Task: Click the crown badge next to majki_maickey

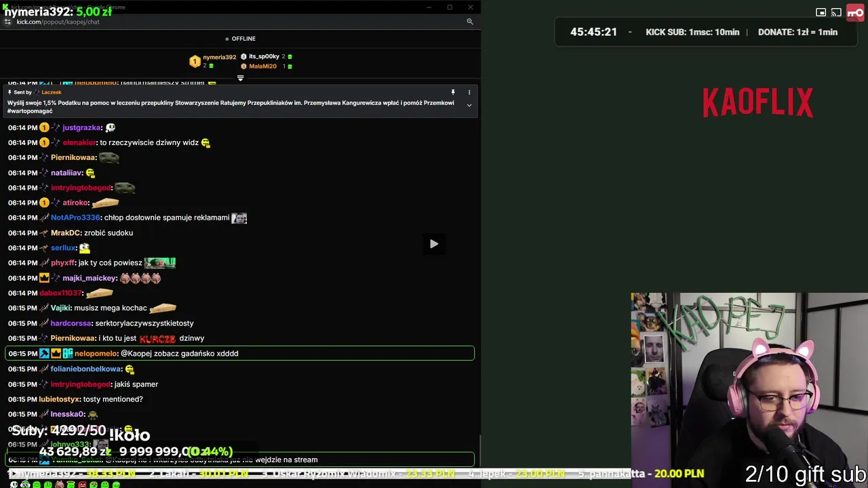Action: [x=44, y=278]
